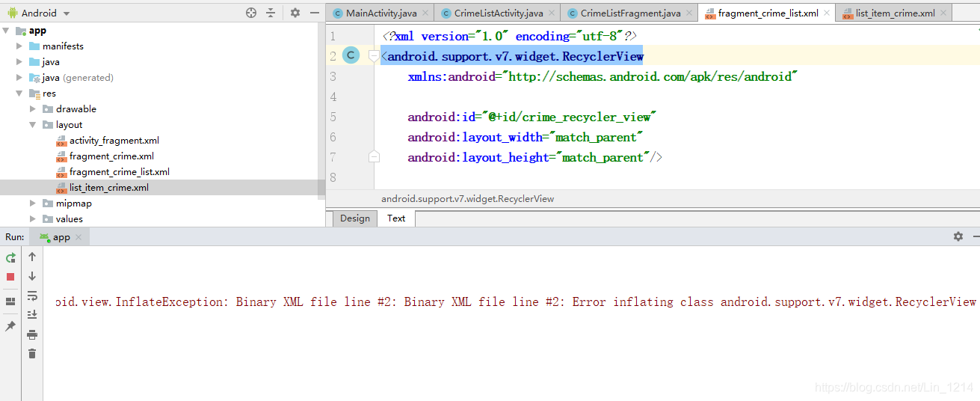Clear console output with trash icon
This screenshot has height=401, width=980.
(x=32, y=353)
